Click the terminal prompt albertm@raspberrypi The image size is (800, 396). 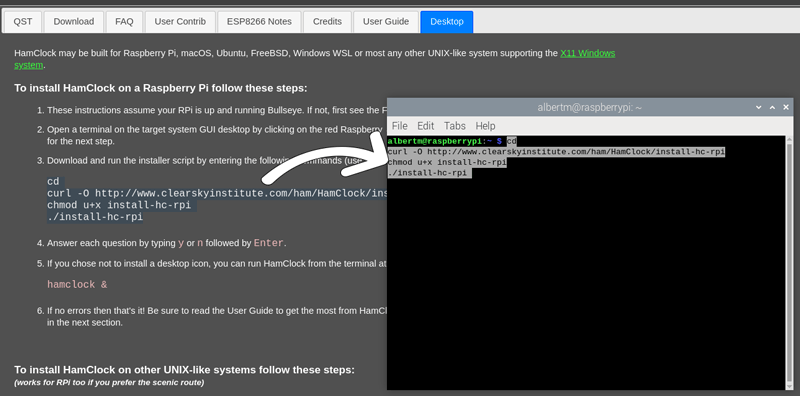(x=434, y=141)
